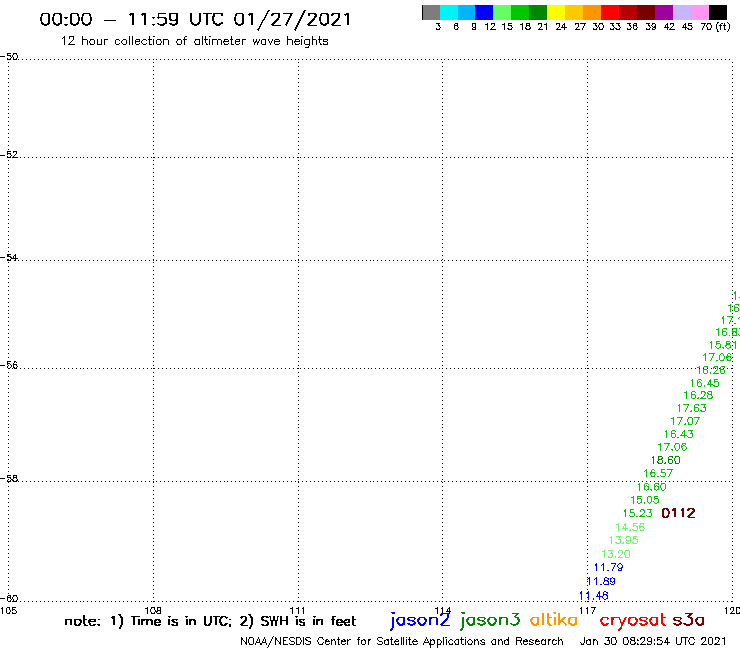
Task: Click the dark green 18.60 value
Action: (x=665, y=460)
